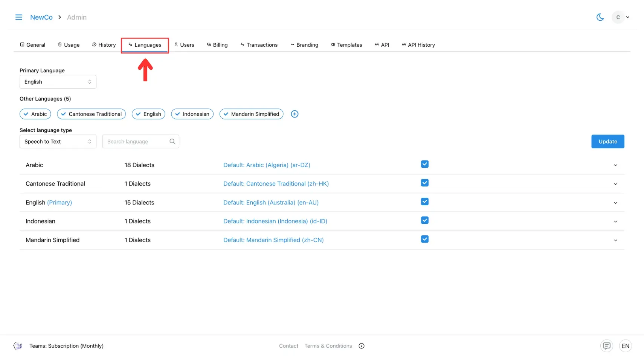Switch to the General tab
This screenshot has height=356, width=644.
coord(32,45)
